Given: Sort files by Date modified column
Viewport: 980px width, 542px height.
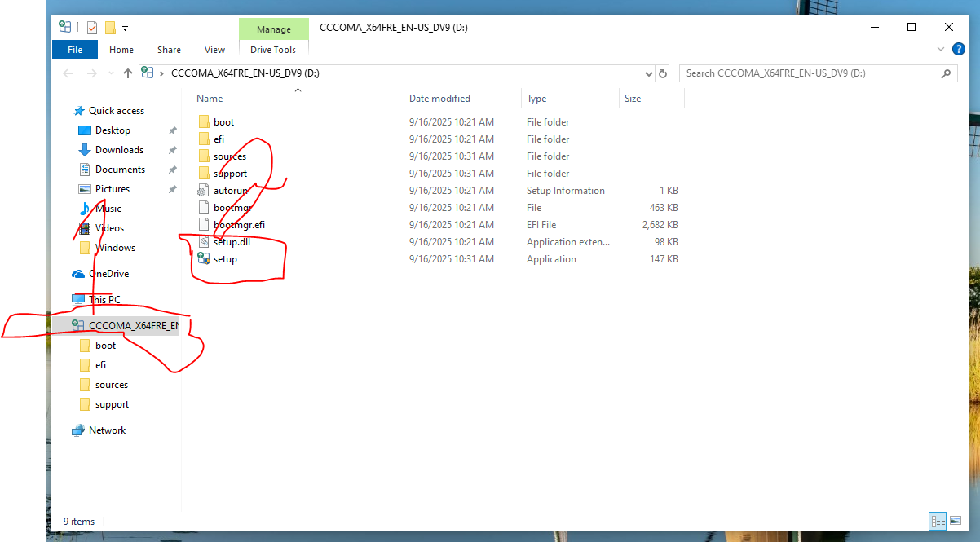Looking at the screenshot, I should point(440,99).
